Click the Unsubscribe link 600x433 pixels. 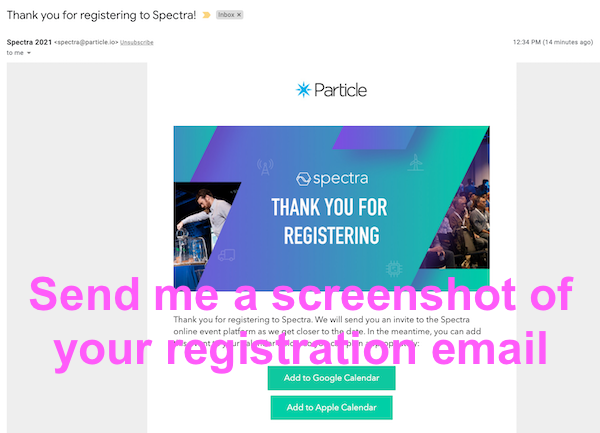click(135, 42)
